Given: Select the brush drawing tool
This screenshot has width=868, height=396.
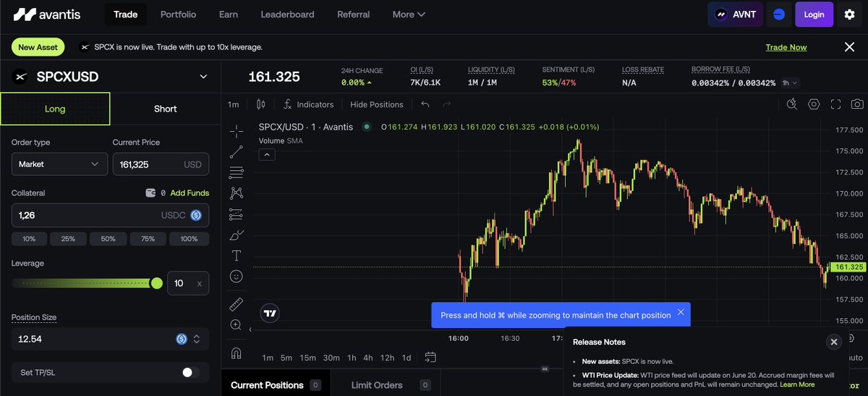Looking at the screenshot, I should pyautogui.click(x=236, y=235).
